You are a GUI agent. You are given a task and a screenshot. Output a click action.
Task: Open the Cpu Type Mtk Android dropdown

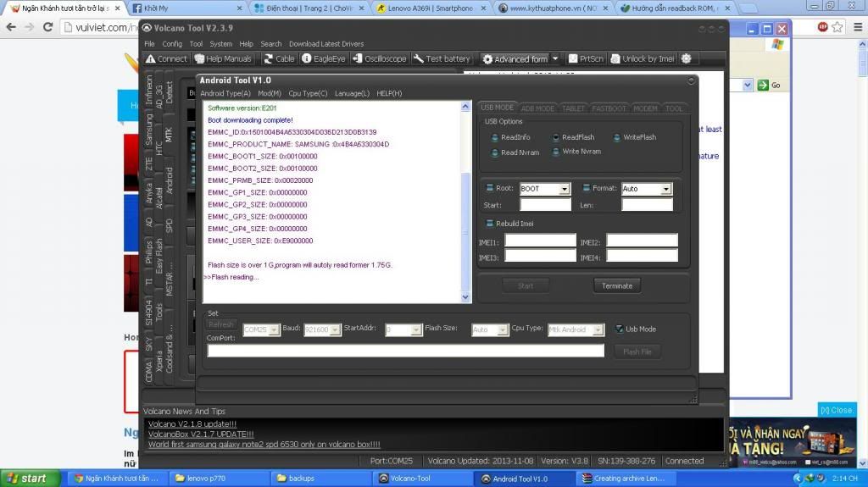tap(598, 329)
